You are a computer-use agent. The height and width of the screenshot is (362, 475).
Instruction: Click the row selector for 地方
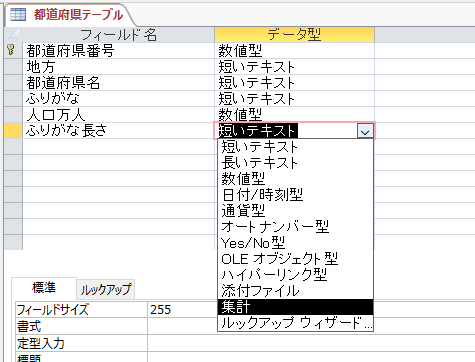click(x=13, y=66)
